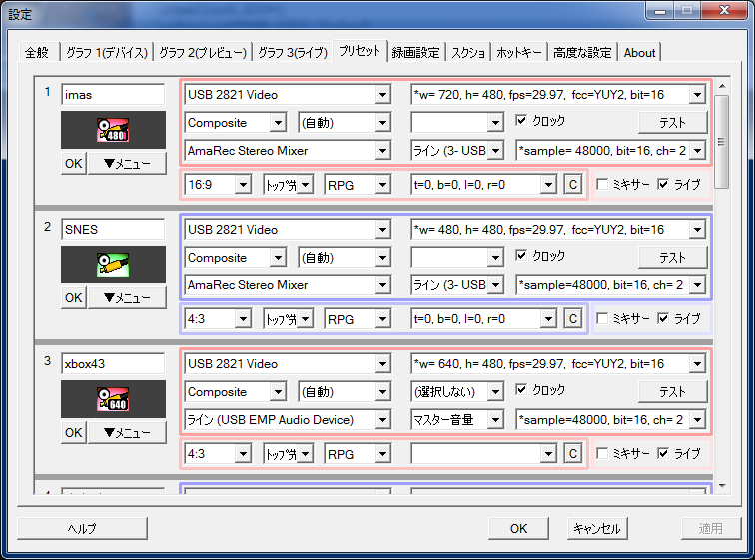Switch to the 録画設定 tab
The width and height of the screenshot is (755, 560).
(x=416, y=53)
